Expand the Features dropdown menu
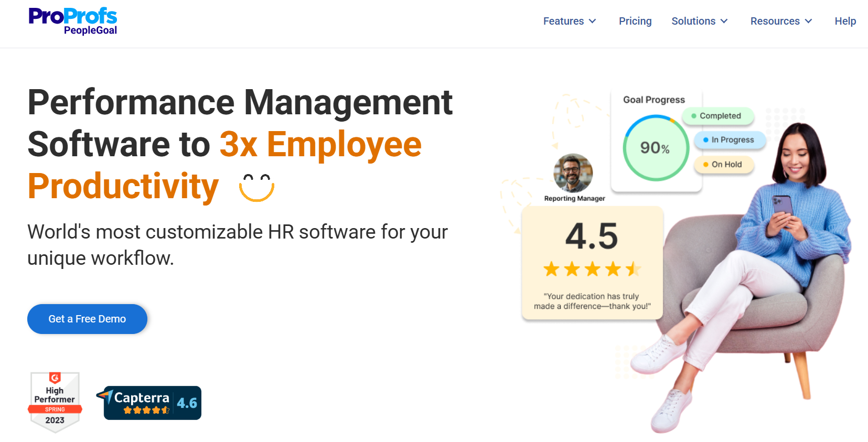The image size is (868, 442). [x=569, y=21]
